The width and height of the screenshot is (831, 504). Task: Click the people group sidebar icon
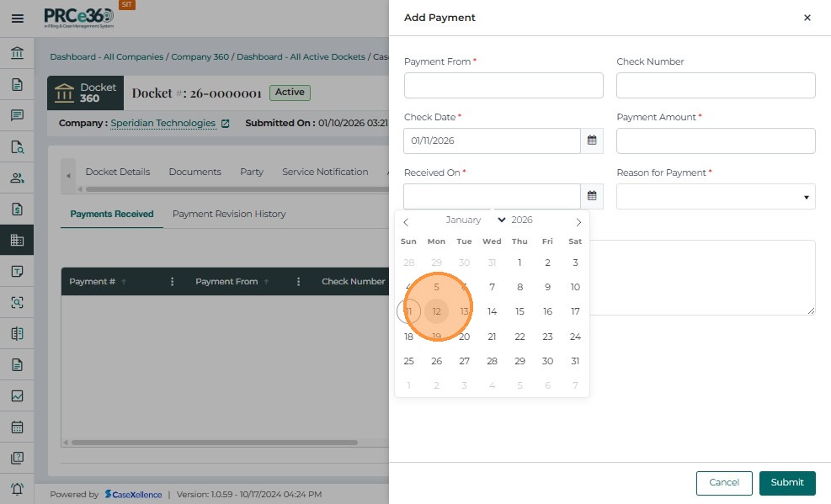[17, 178]
